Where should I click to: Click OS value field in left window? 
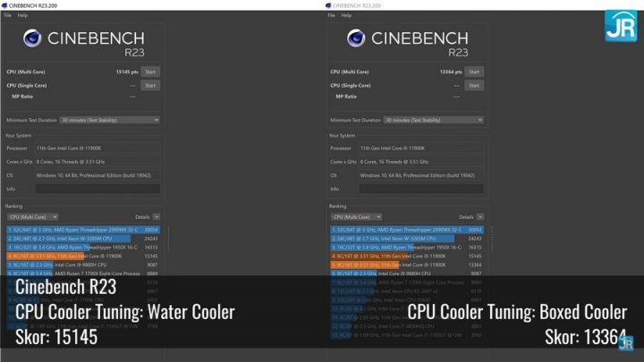tap(97, 175)
